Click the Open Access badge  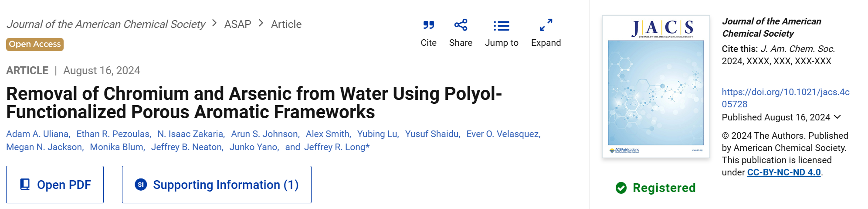[x=35, y=45]
